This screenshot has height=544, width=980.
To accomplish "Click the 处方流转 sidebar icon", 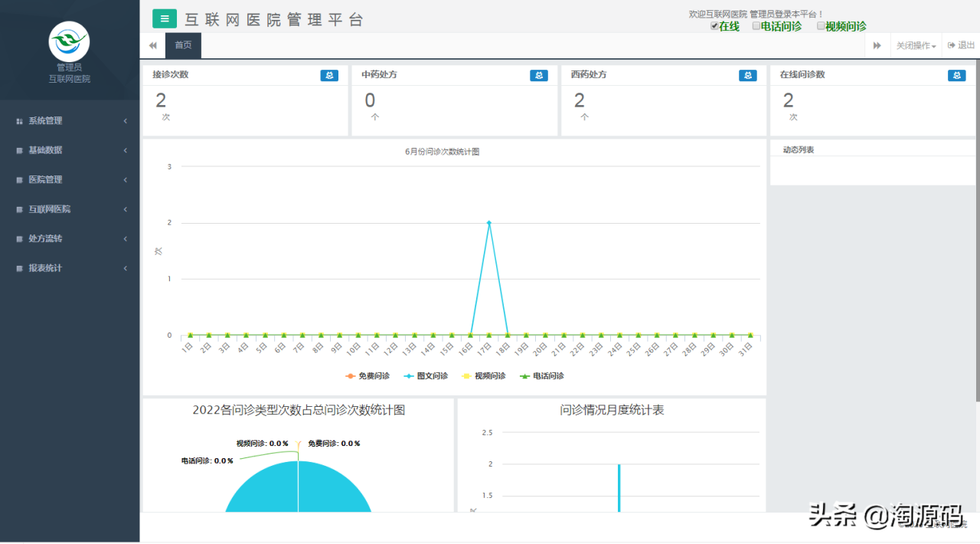I will (x=20, y=239).
